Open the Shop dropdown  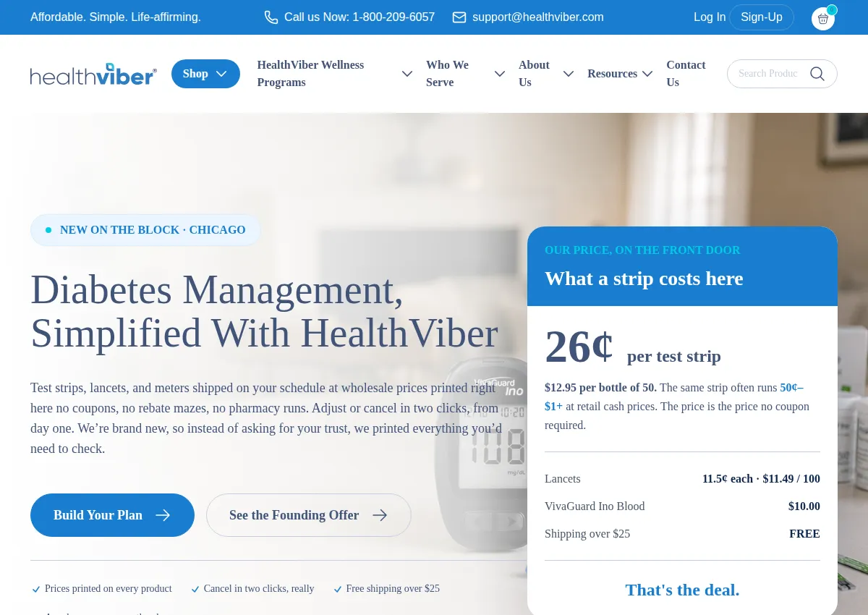205,74
